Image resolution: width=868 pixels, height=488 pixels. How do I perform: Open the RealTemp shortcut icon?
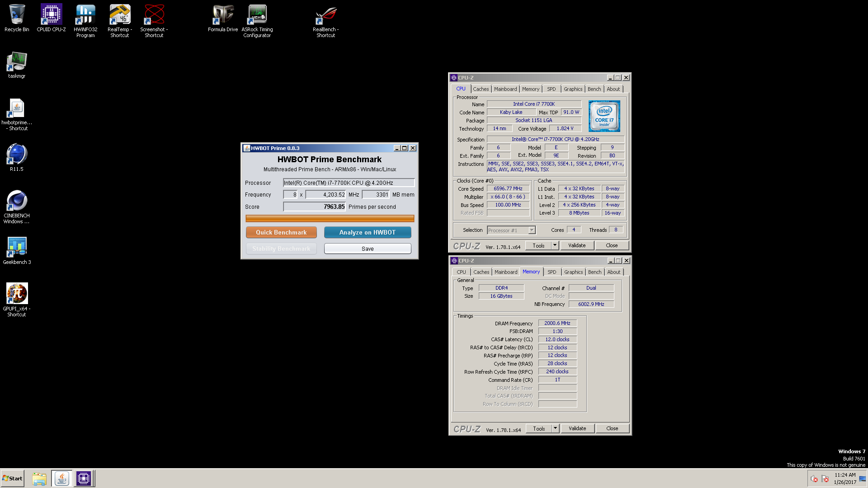[120, 21]
